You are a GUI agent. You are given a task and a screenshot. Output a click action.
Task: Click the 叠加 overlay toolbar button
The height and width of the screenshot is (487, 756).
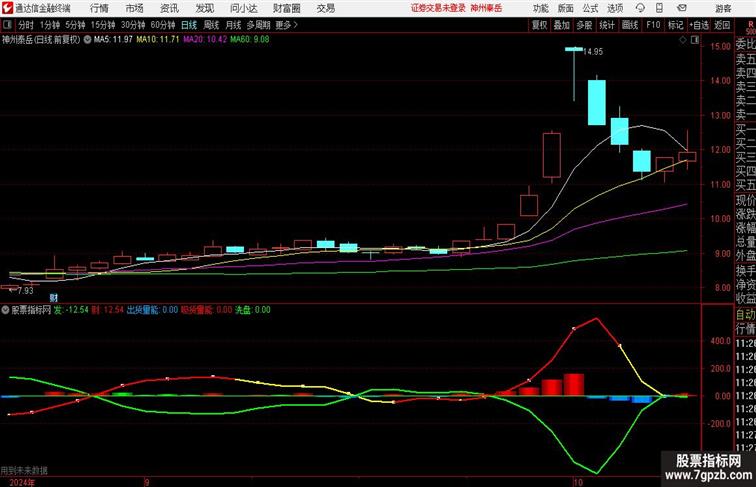[562, 25]
